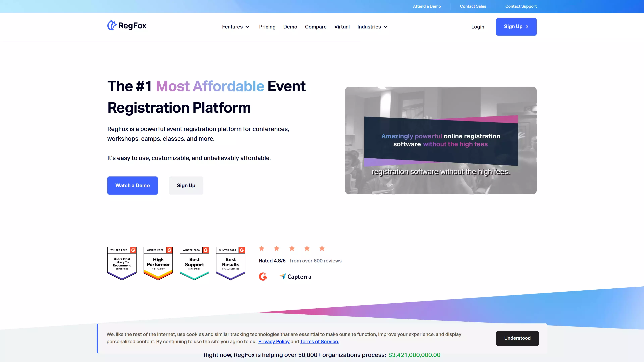
Task: Open the Capterra logo link
Action: tap(295, 277)
